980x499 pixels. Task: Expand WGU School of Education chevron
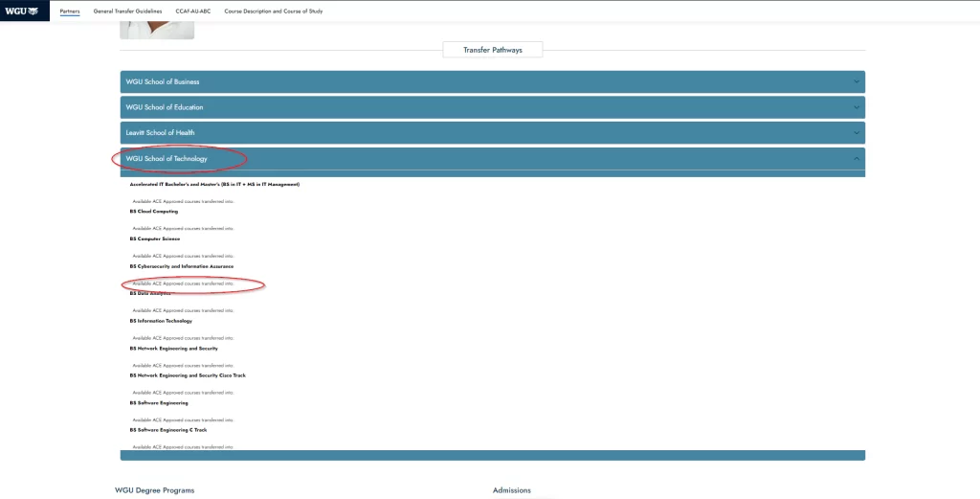click(857, 107)
